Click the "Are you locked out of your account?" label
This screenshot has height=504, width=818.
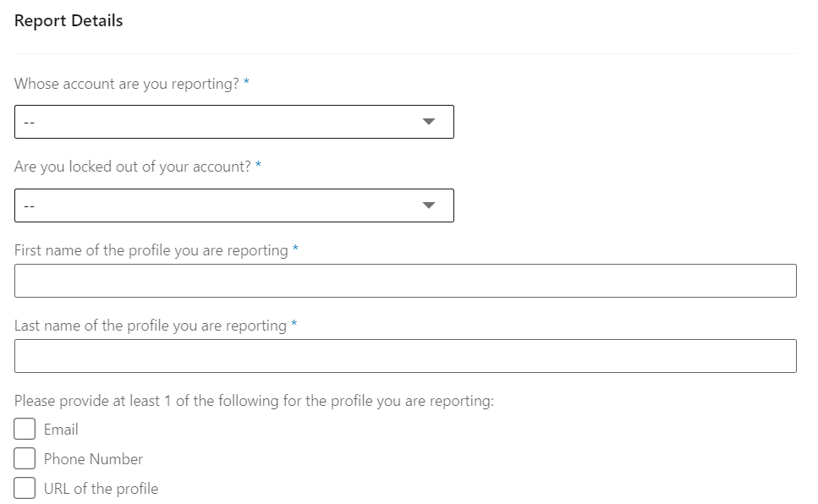tap(132, 167)
